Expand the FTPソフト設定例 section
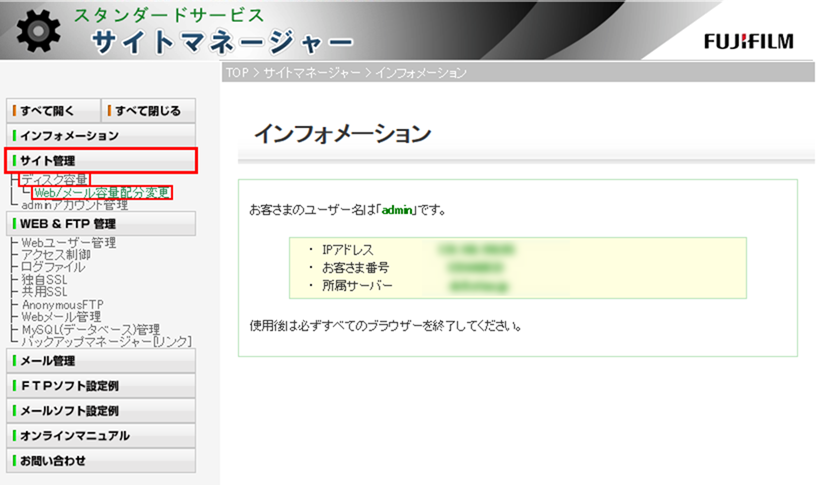 100,386
